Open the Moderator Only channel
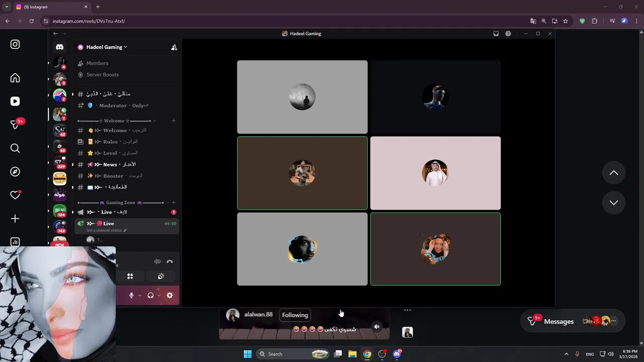Viewport: 644px width, 362px height. point(127,106)
